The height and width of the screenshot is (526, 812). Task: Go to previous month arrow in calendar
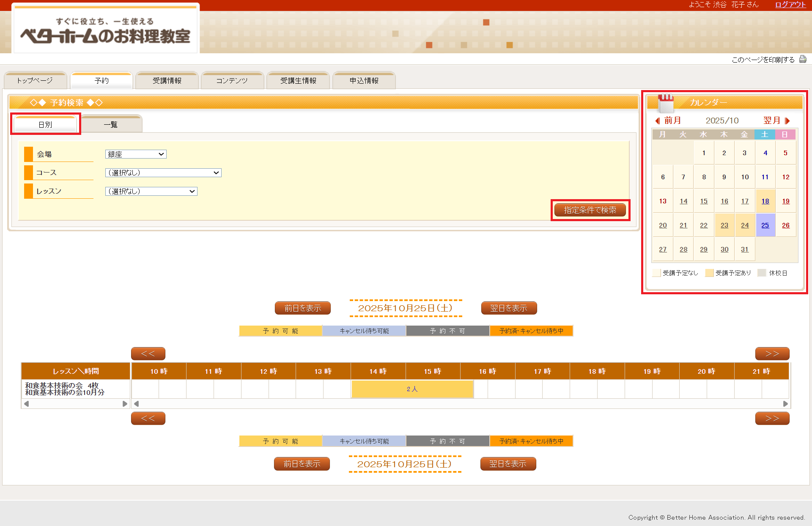click(658, 121)
